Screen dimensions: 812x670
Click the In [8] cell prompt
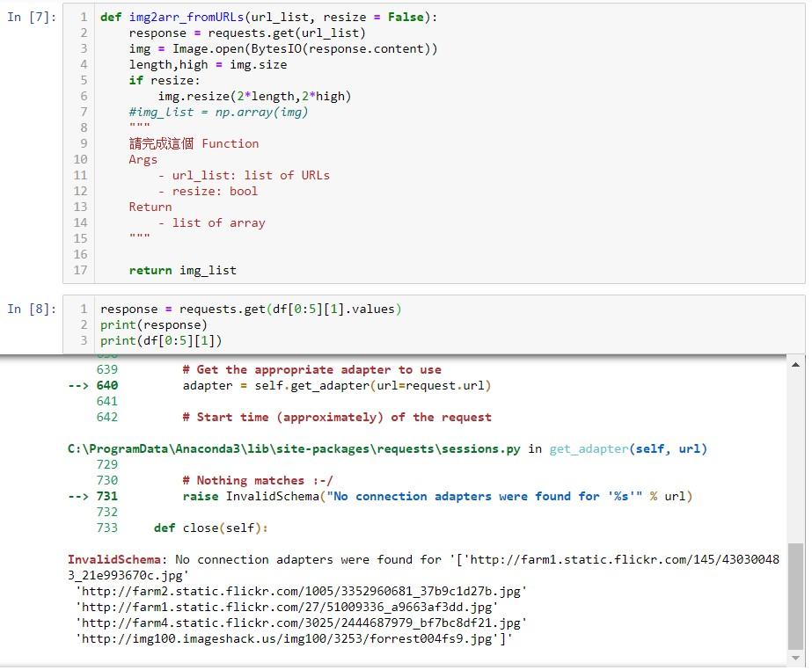click(x=31, y=310)
